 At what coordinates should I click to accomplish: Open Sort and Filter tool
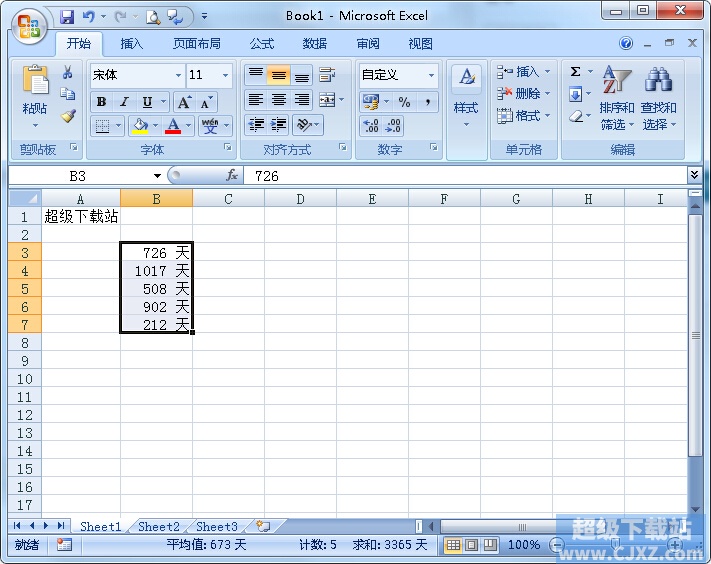616,97
